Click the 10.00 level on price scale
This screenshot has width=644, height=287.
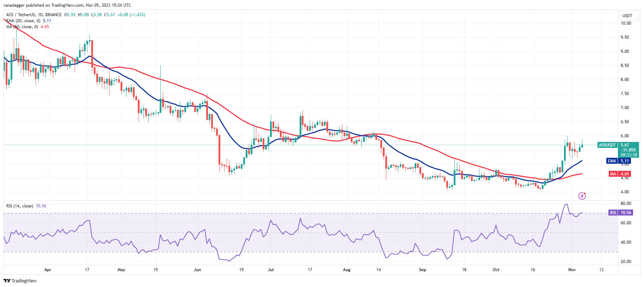(626, 23)
